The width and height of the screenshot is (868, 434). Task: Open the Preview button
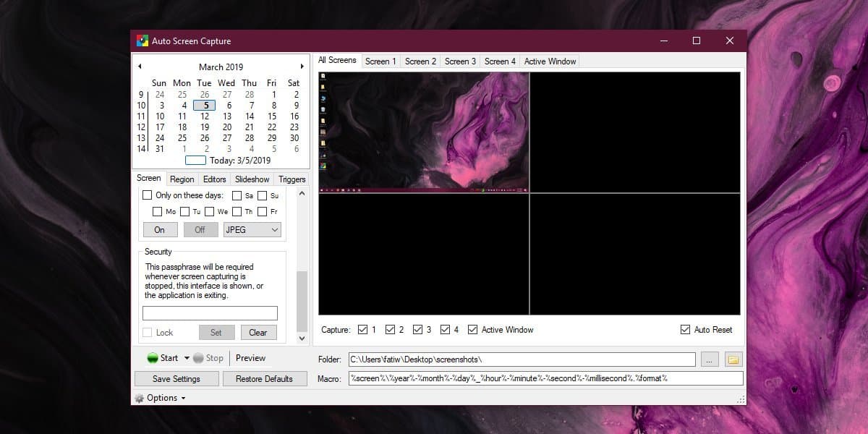(250, 358)
